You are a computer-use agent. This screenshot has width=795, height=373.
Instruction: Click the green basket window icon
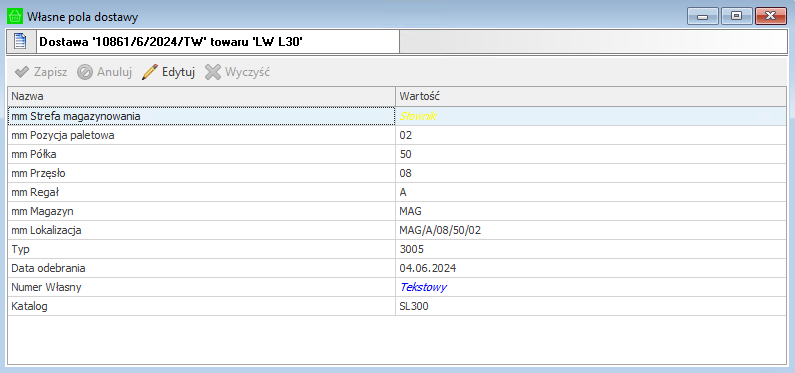[x=15, y=16]
